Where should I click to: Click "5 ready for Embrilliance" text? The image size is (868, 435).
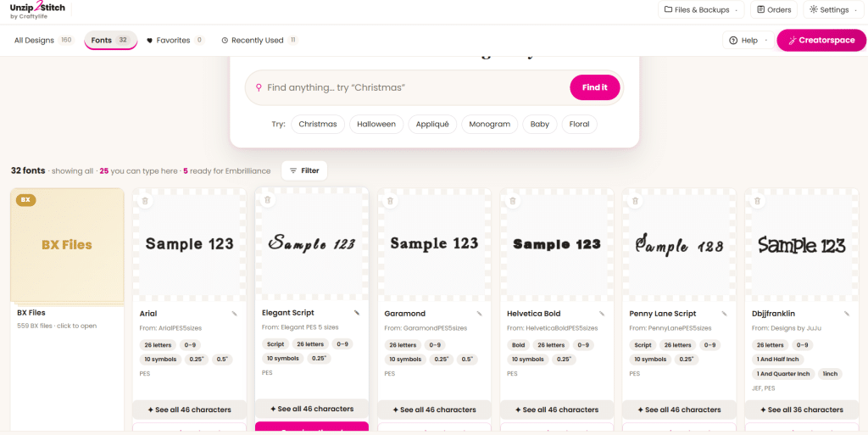[x=227, y=171]
